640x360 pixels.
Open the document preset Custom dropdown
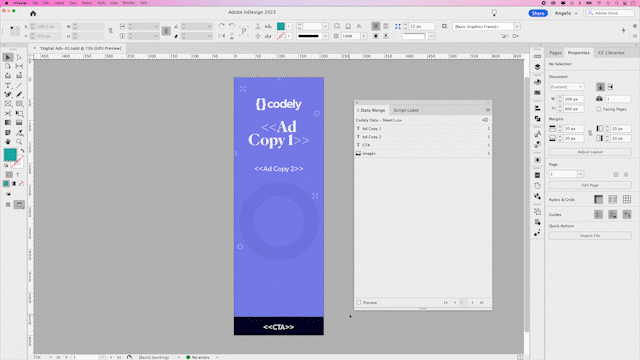[566, 87]
